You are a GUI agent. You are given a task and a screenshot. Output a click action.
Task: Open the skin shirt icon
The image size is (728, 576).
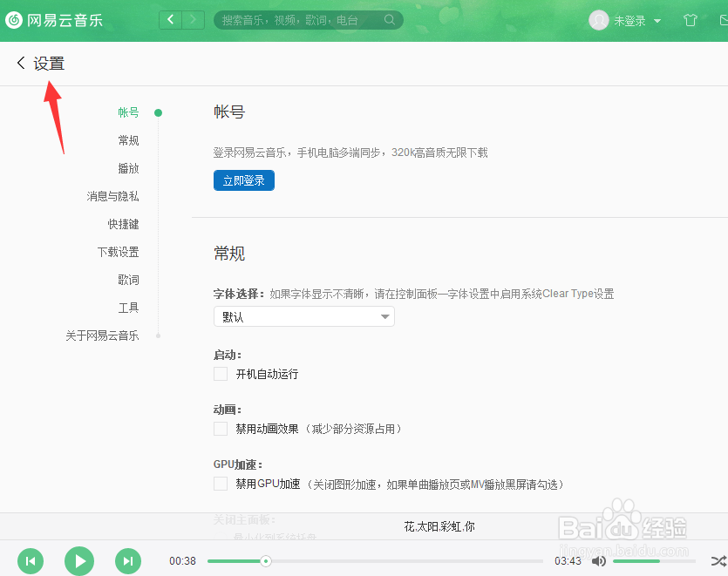[x=691, y=20]
